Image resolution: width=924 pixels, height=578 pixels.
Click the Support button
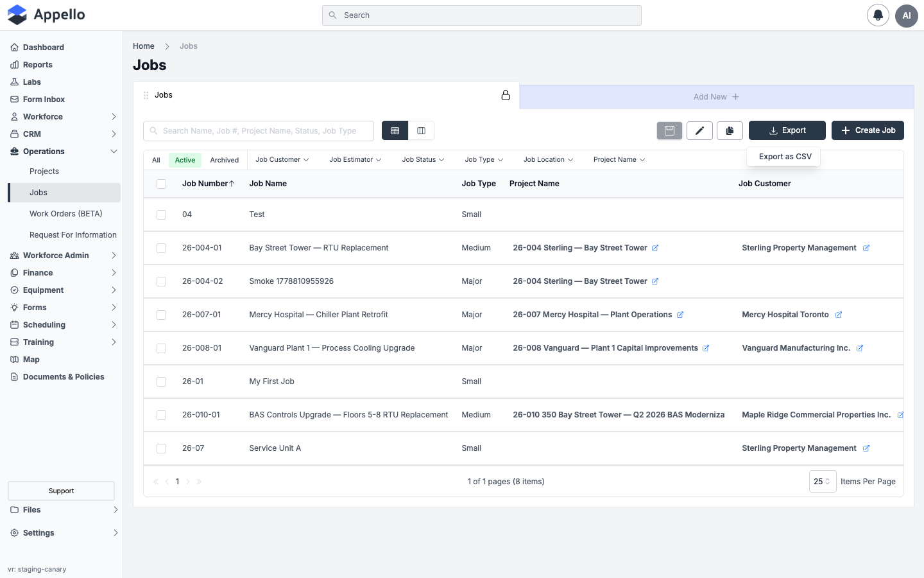[x=61, y=491]
